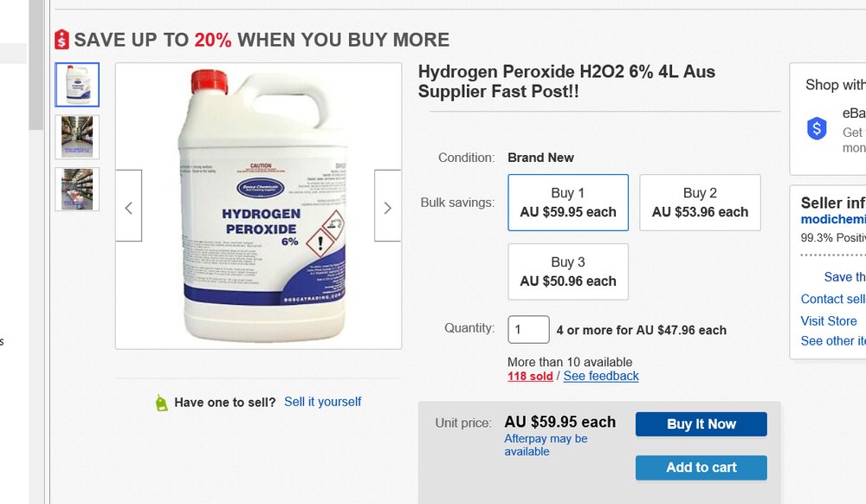Click the Contact seller link
This screenshot has height=504, width=866.
[x=833, y=299]
